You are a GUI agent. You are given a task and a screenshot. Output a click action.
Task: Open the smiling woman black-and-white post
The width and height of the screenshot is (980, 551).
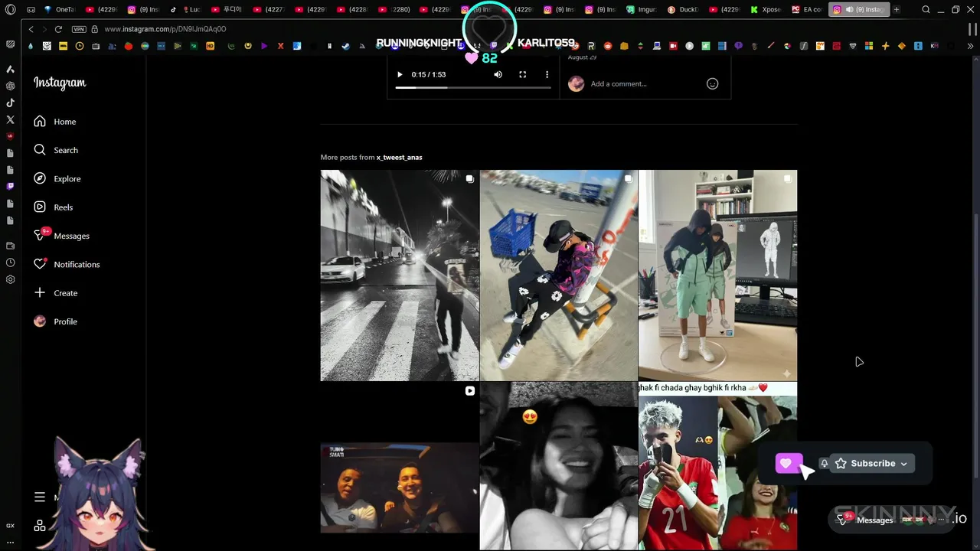(559, 466)
